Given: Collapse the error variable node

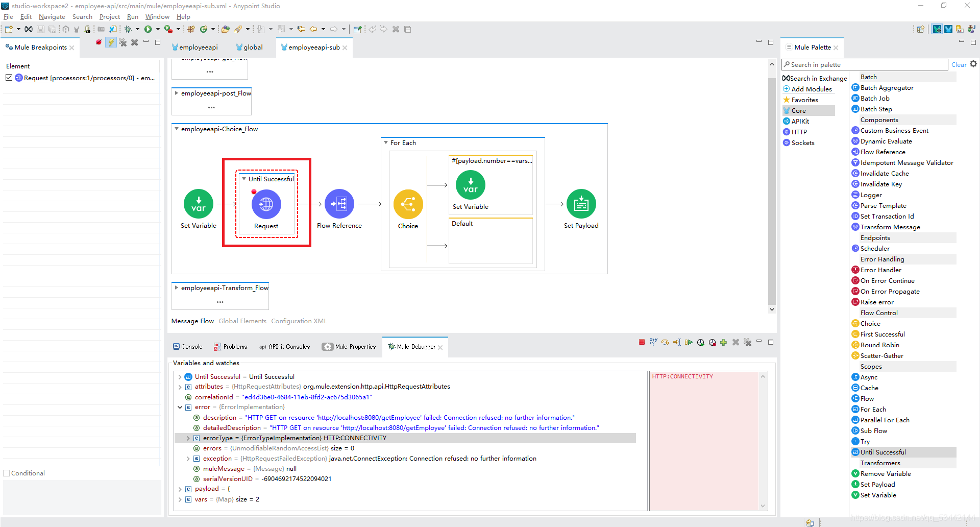Looking at the screenshot, I should (180, 408).
